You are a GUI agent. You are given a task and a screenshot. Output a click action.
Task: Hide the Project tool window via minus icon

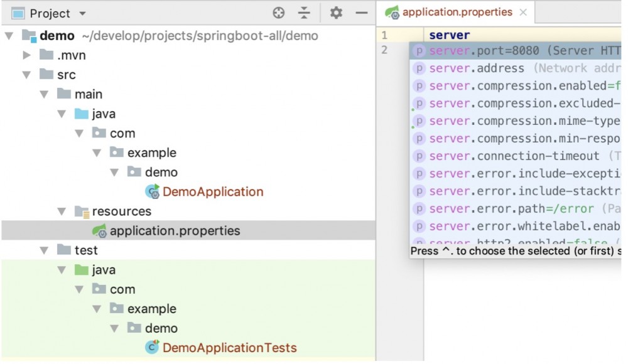coord(362,13)
